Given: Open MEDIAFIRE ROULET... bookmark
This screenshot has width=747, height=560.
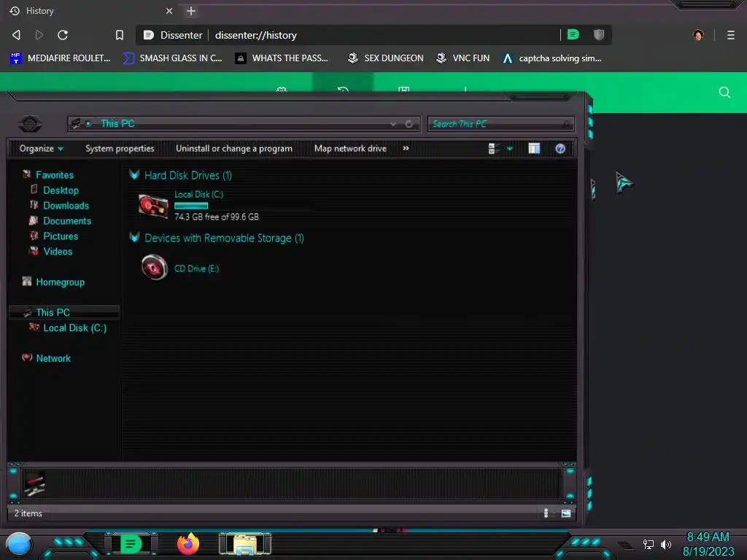Looking at the screenshot, I should [x=60, y=58].
